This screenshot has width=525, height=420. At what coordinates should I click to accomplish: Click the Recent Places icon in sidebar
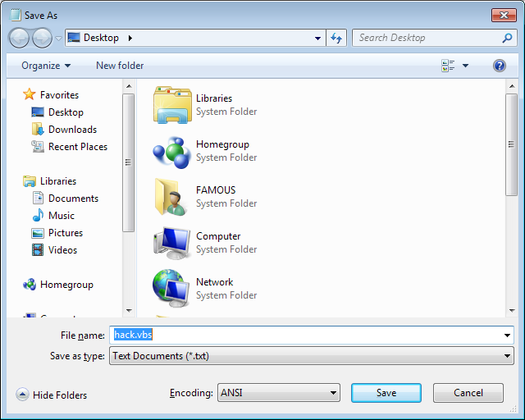pyautogui.click(x=38, y=146)
